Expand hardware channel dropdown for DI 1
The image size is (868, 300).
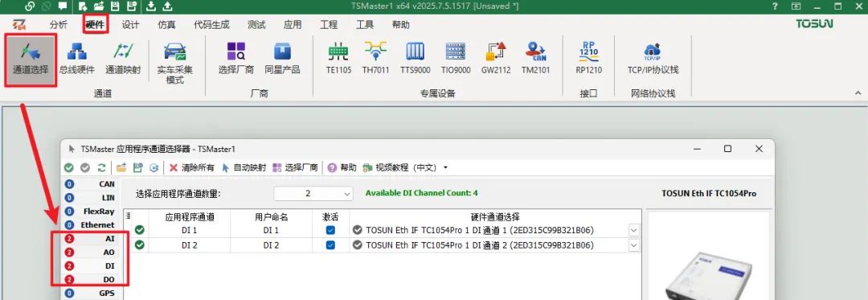[634, 230]
